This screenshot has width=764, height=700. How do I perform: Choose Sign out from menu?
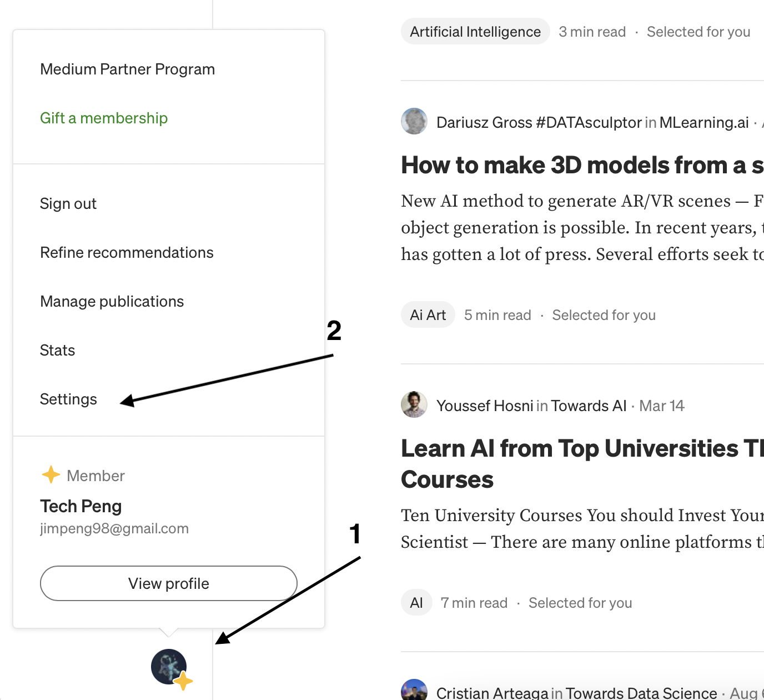(68, 203)
